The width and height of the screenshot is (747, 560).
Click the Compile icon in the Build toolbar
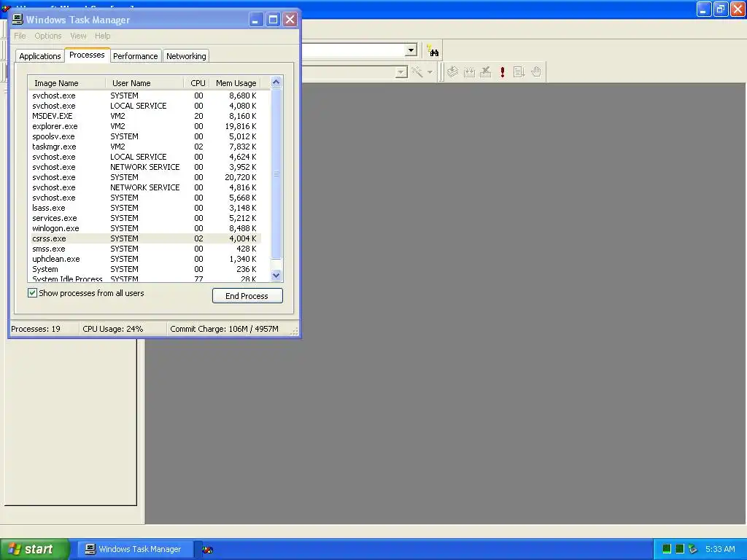pyautogui.click(x=452, y=72)
